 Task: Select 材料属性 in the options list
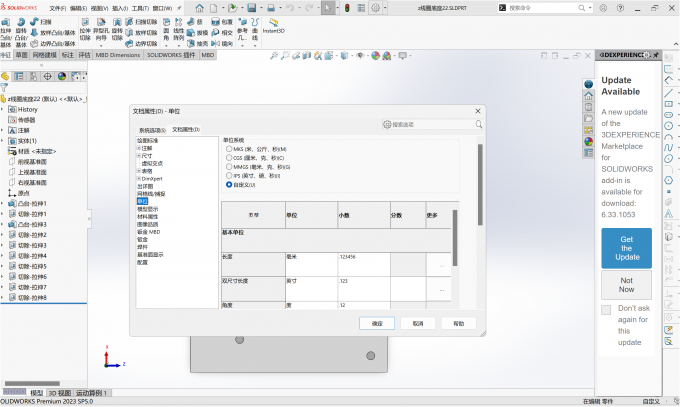click(x=147, y=217)
